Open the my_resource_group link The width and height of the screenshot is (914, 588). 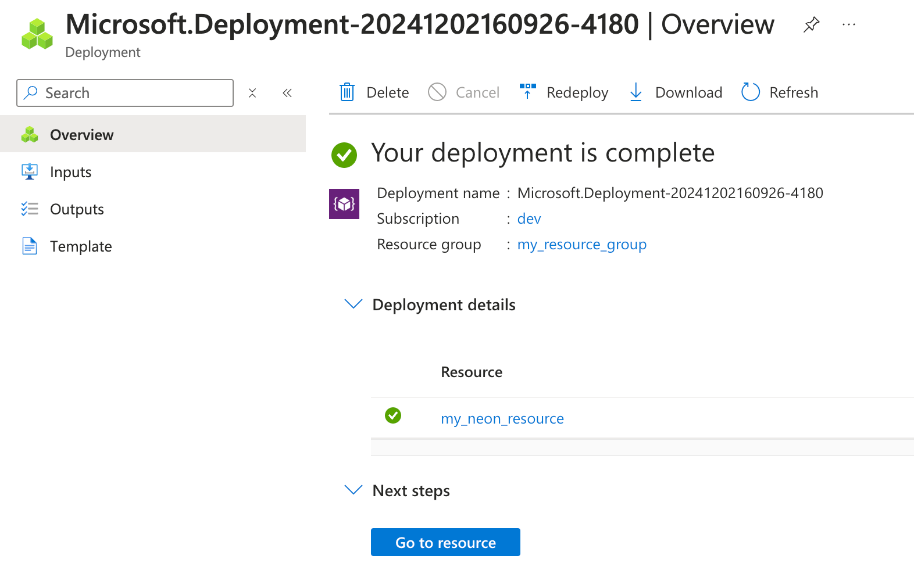(x=581, y=245)
